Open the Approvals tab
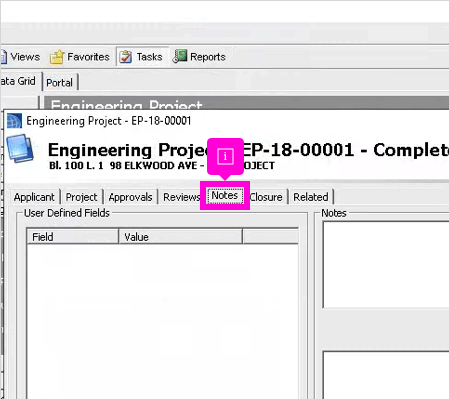 [x=130, y=197]
